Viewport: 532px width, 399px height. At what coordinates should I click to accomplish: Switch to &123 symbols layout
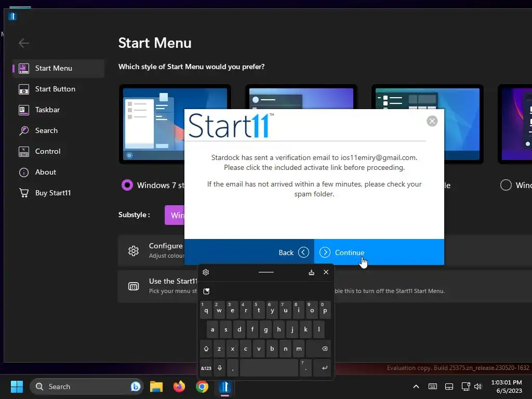(206, 368)
